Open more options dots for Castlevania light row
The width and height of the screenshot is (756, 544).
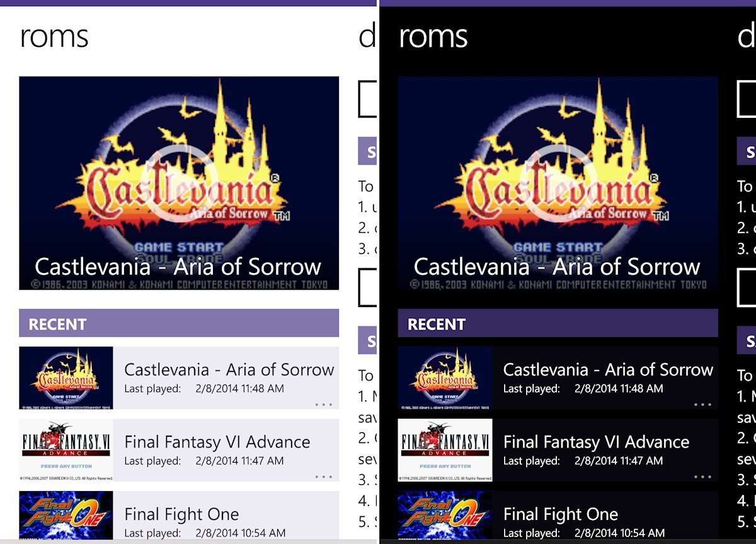click(323, 404)
